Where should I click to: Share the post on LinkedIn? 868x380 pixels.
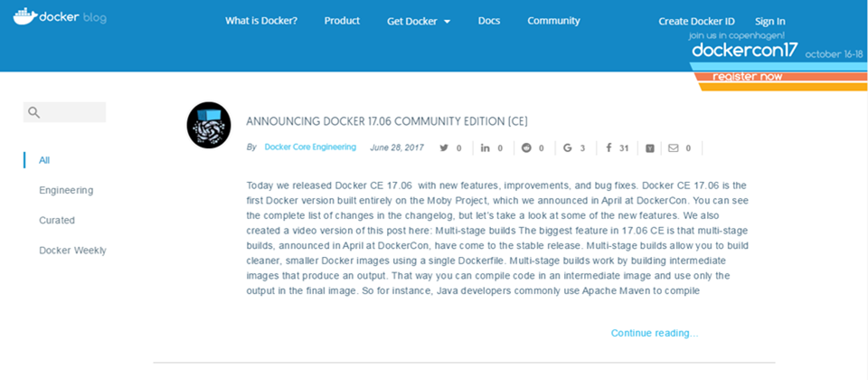[485, 147]
